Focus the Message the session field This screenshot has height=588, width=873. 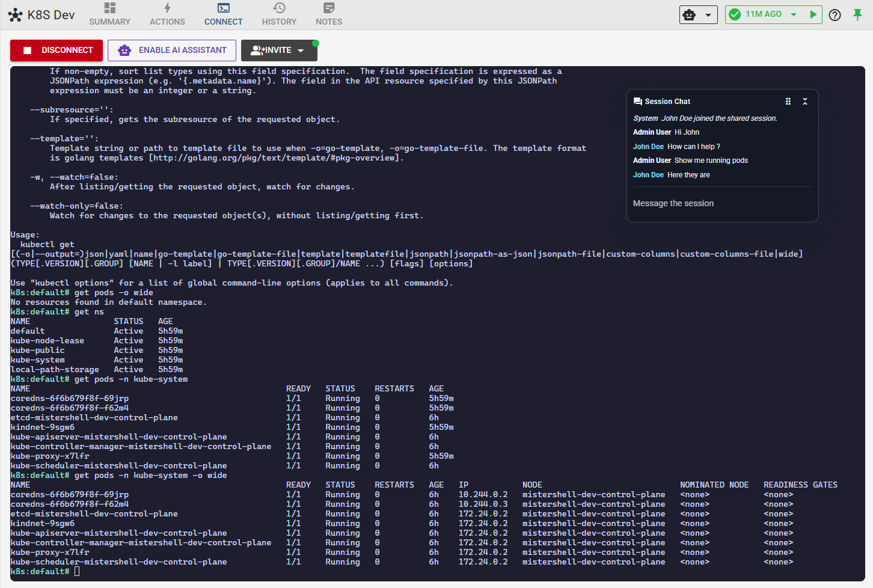click(722, 203)
